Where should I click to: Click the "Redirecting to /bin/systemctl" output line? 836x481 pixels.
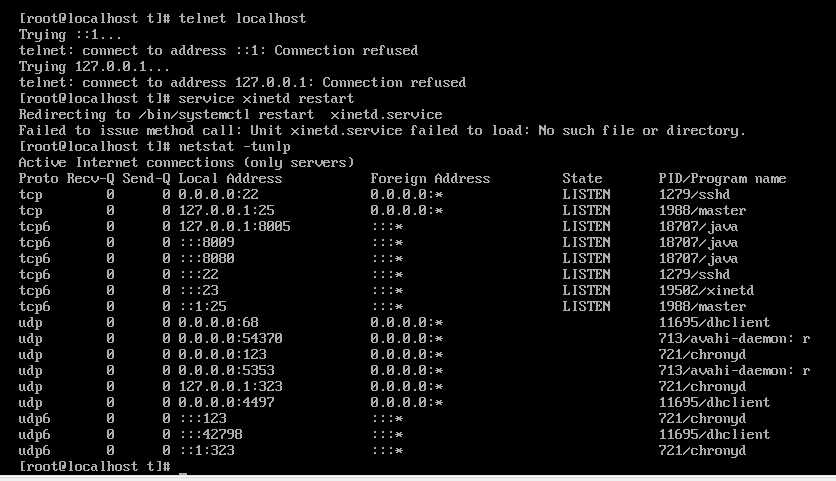(230, 114)
